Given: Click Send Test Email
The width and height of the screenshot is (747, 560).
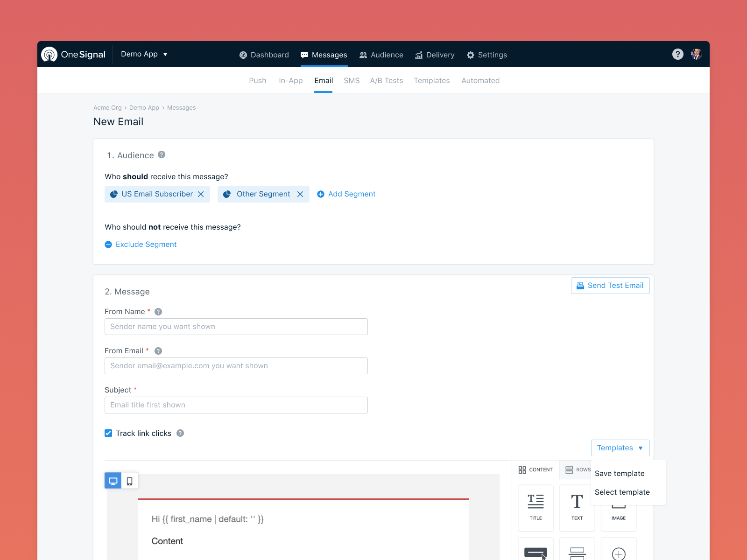Looking at the screenshot, I should point(610,285).
